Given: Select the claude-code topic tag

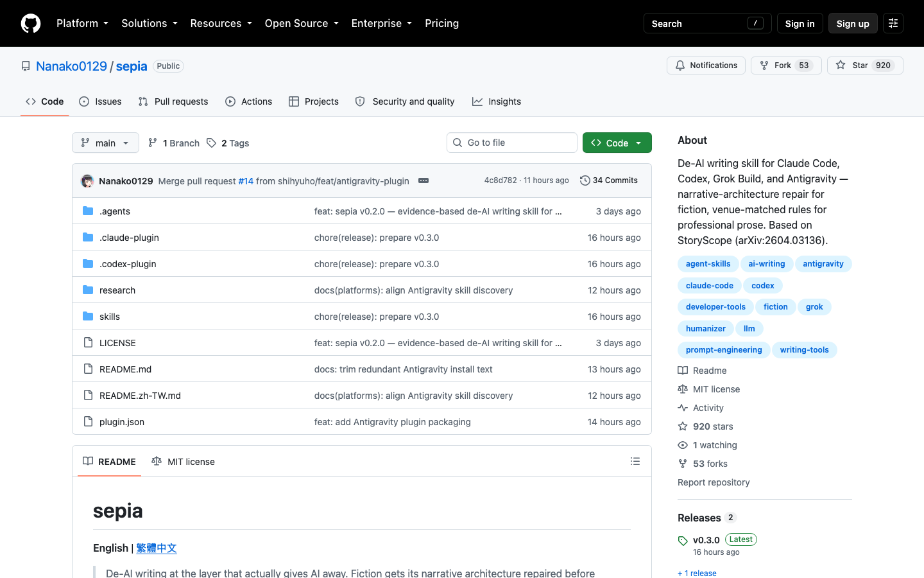Looking at the screenshot, I should pos(709,285).
